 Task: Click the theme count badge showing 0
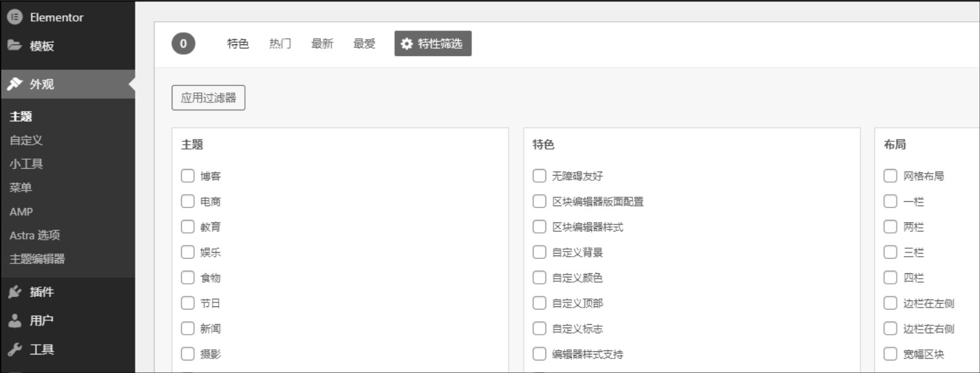(183, 44)
